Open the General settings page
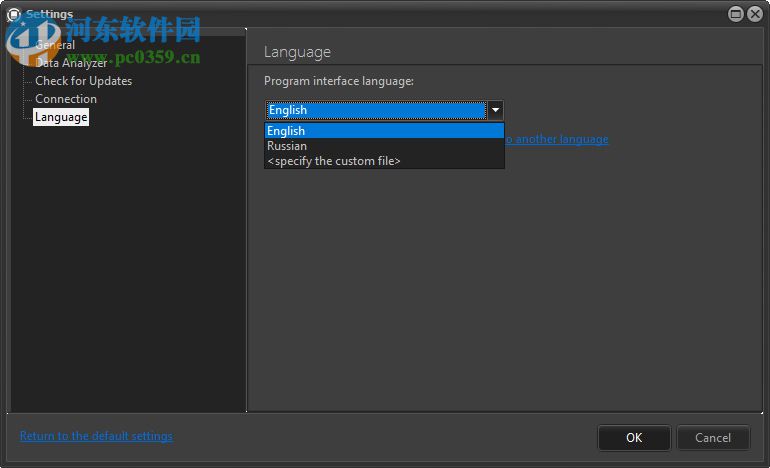The height and width of the screenshot is (468, 770). point(55,45)
